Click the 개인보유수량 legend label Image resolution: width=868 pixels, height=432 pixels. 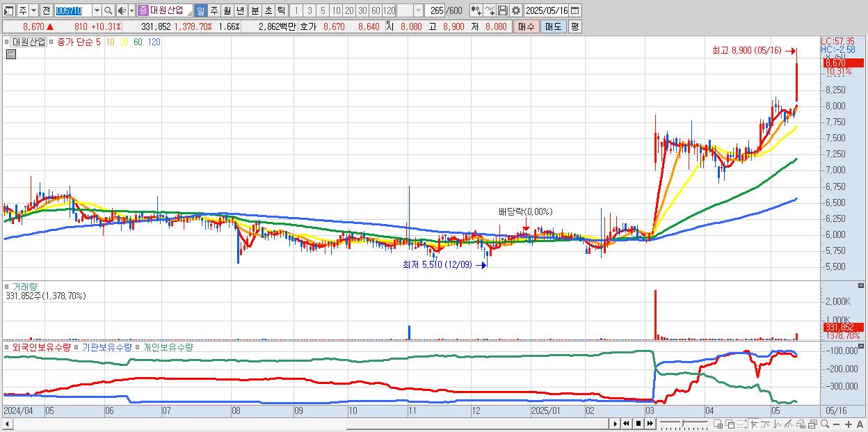(x=168, y=347)
